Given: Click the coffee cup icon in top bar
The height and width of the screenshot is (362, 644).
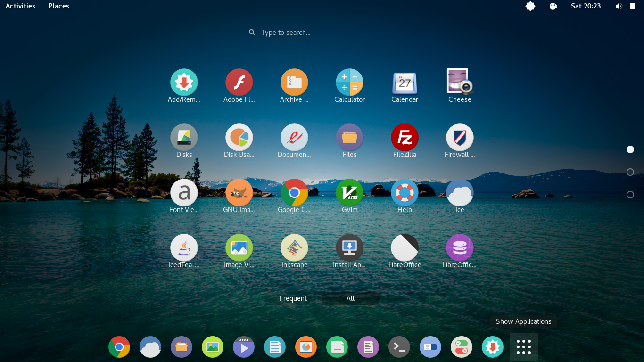Looking at the screenshot, I should click(x=553, y=6).
